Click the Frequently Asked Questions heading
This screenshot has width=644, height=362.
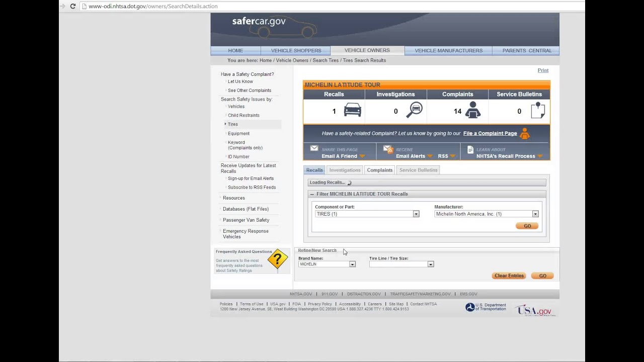[244, 251]
